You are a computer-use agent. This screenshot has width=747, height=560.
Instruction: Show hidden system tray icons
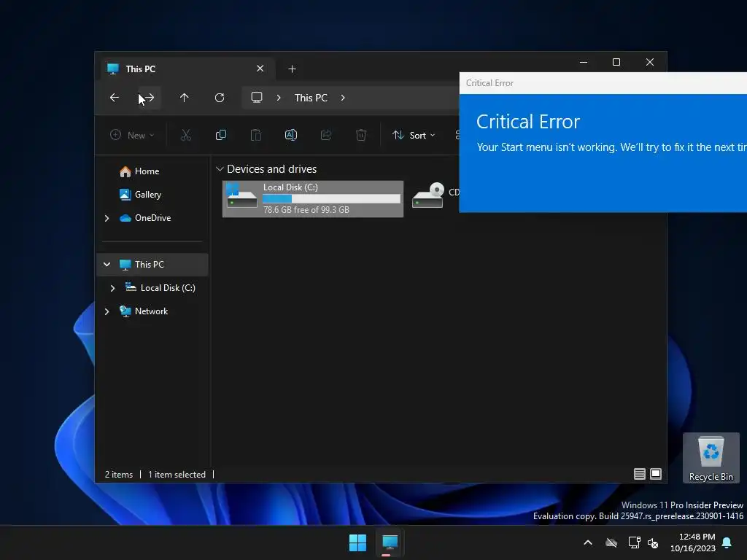[588, 542]
